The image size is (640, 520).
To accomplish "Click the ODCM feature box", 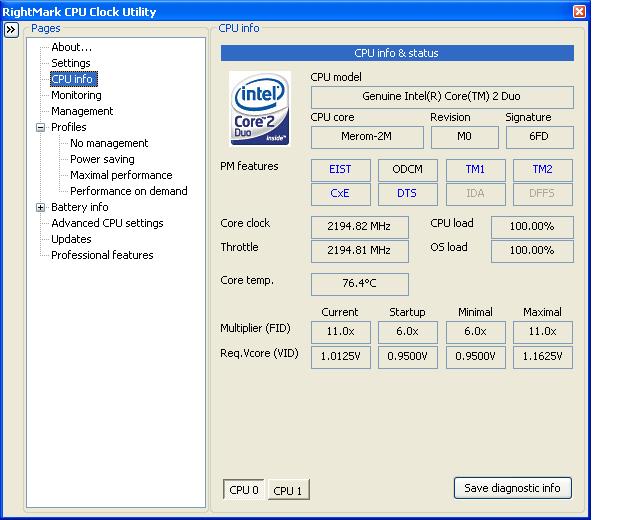I will [x=407, y=170].
